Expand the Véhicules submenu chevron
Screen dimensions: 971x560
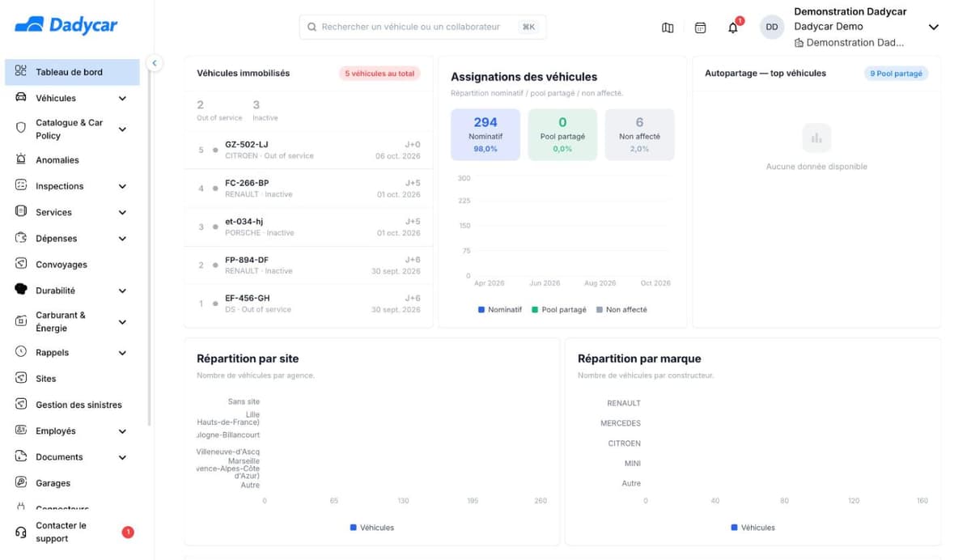(x=122, y=99)
